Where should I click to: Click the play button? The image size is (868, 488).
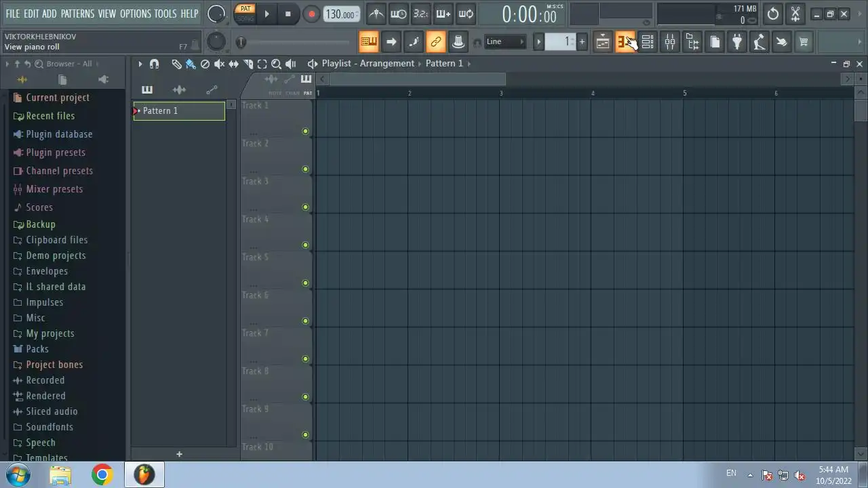coord(267,14)
